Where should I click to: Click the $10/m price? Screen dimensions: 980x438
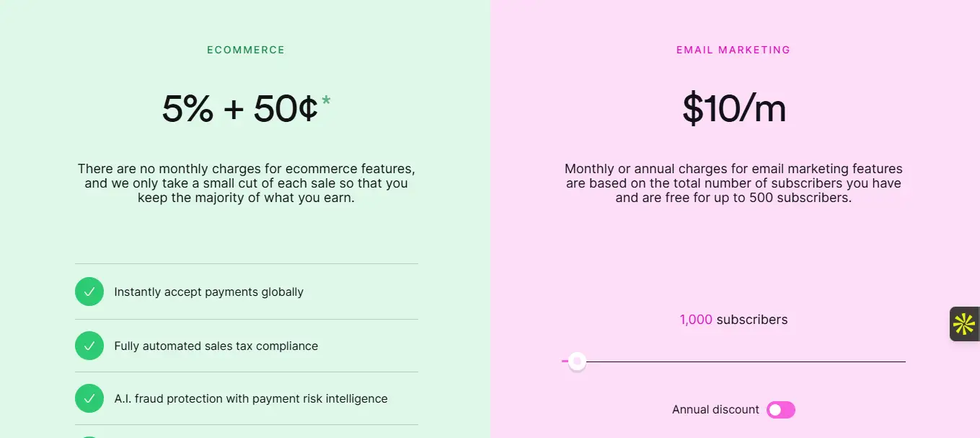(734, 109)
